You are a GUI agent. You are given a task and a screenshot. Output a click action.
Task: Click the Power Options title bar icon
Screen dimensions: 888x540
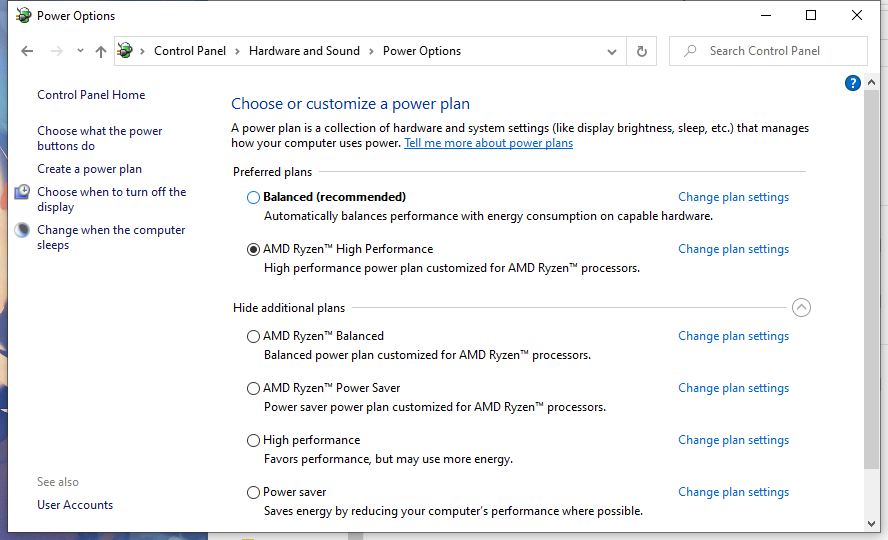(x=23, y=15)
